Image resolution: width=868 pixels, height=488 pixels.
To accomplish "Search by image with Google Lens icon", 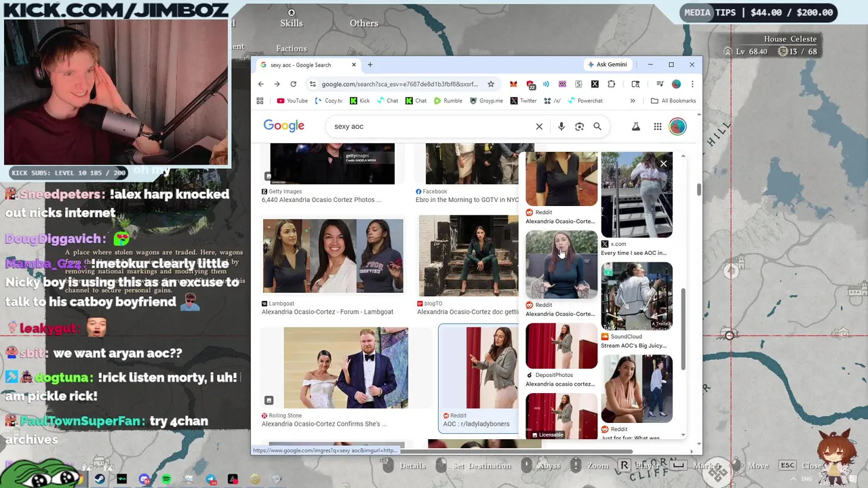I will [x=579, y=126].
